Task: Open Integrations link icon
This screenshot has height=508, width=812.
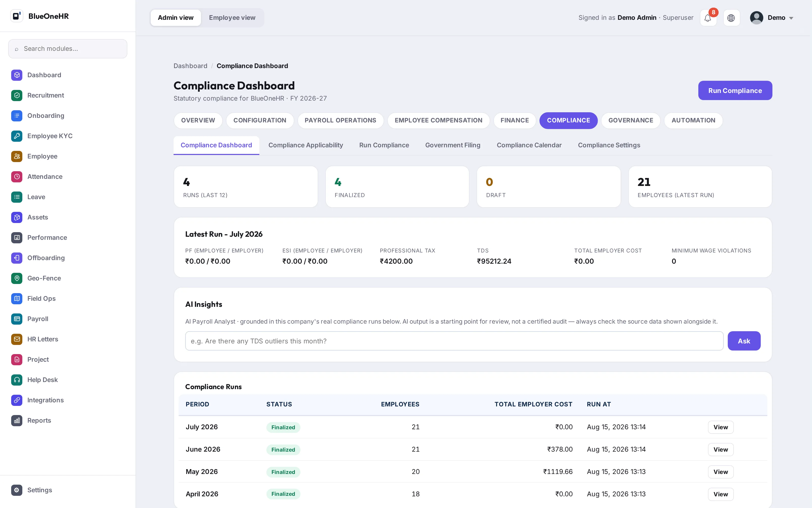Action: point(17,400)
